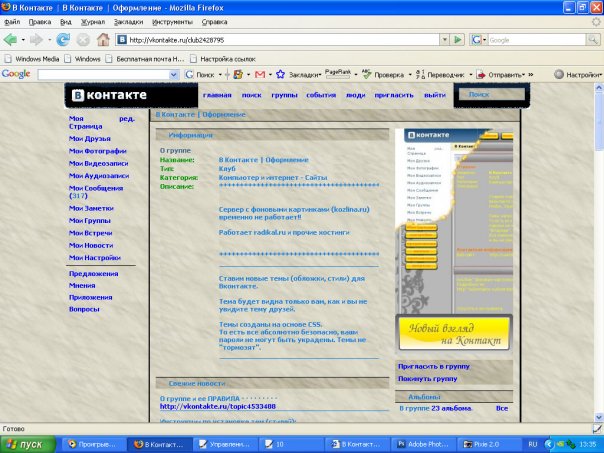Click the ВКонтакте logo in site header
Image resolution: width=604 pixels, height=453 pixels.
coord(110,95)
